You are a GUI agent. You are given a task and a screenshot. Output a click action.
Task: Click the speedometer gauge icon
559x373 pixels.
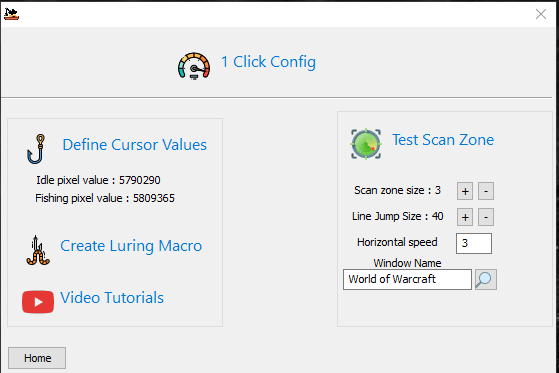point(194,66)
